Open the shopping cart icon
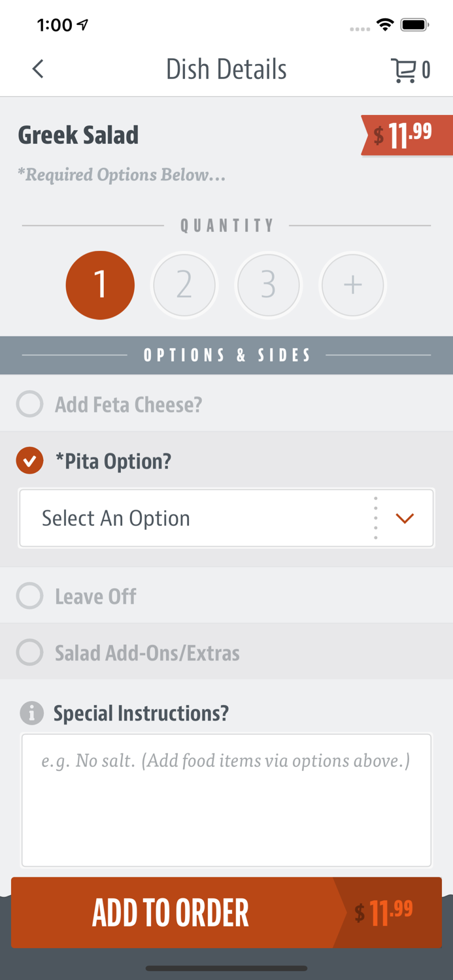 403,70
